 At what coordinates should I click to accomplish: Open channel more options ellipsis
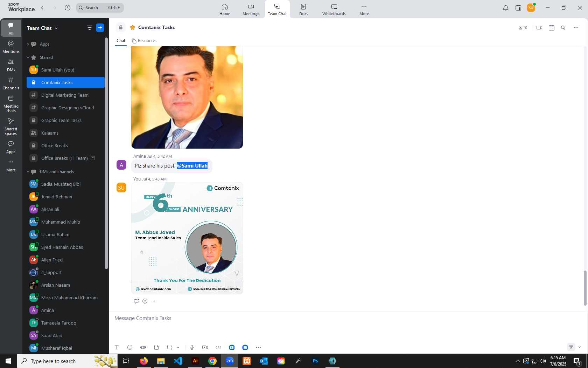576,28
